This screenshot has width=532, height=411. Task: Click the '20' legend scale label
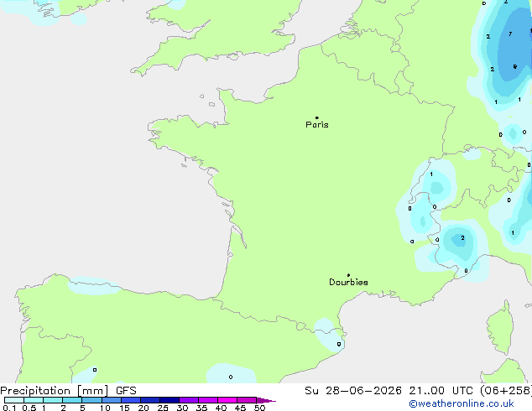tap(143, 408)
